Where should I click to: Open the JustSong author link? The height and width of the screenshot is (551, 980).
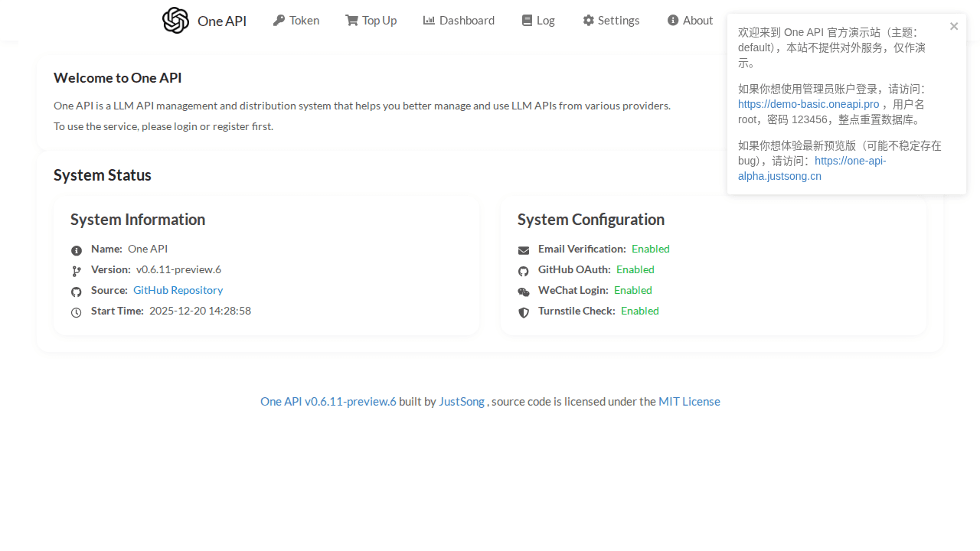[461, 401]
